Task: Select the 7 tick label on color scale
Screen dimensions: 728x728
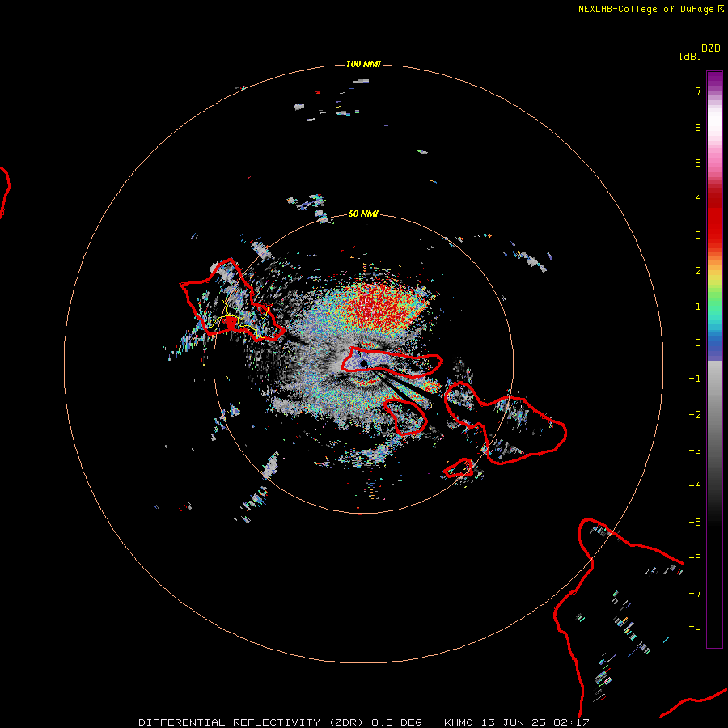Action: click(698, 91)
